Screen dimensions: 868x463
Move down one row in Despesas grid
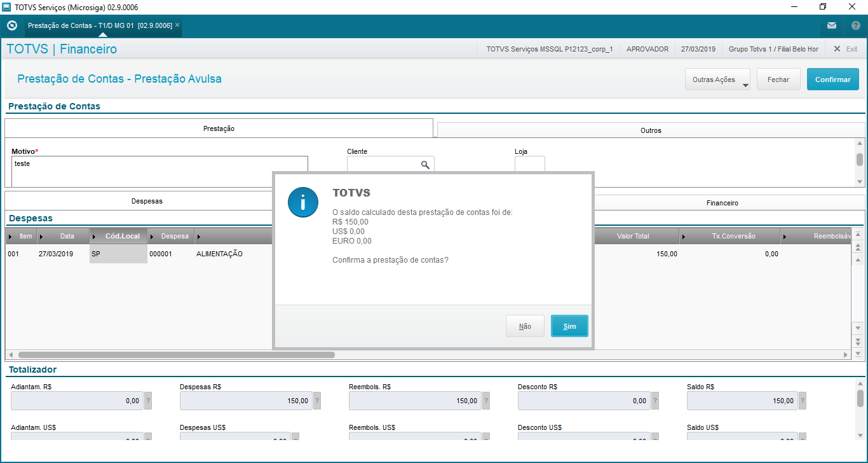tap(857, 328)
